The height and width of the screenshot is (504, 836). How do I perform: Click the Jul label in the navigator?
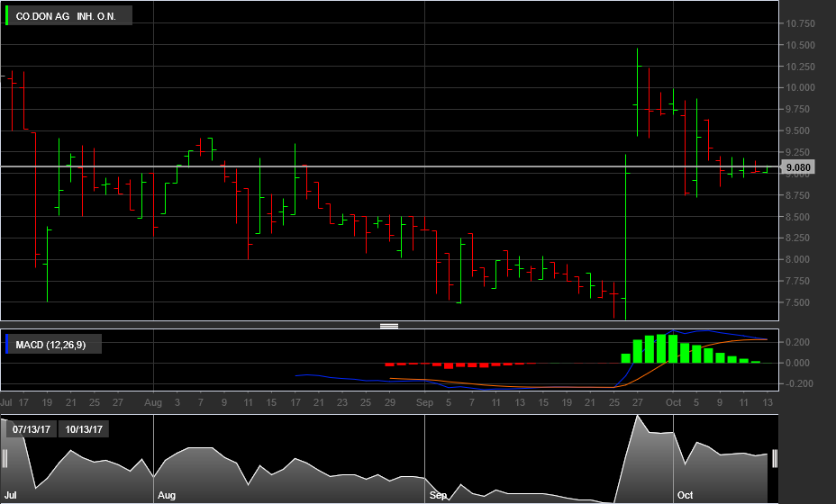click(x=10, y=496)
